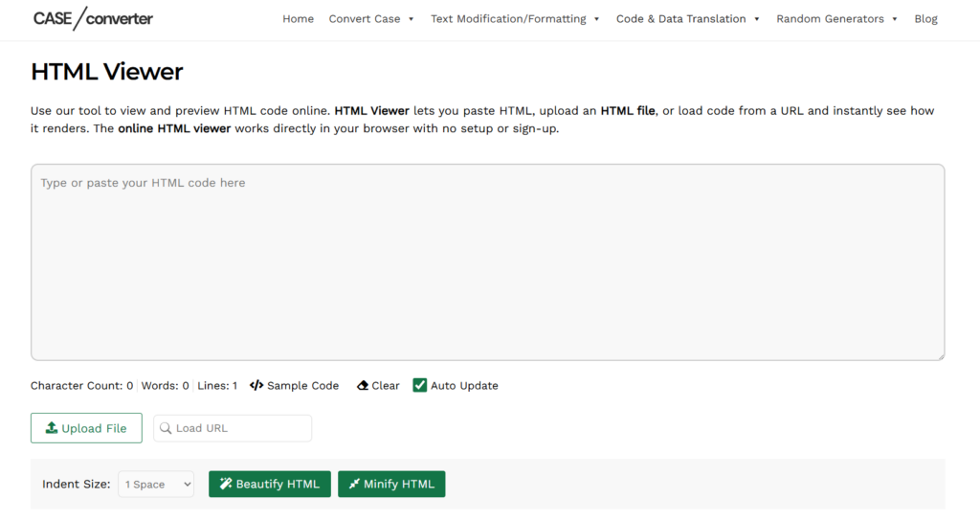
Task: Click the Clear eraser icon
Action: 363,385
